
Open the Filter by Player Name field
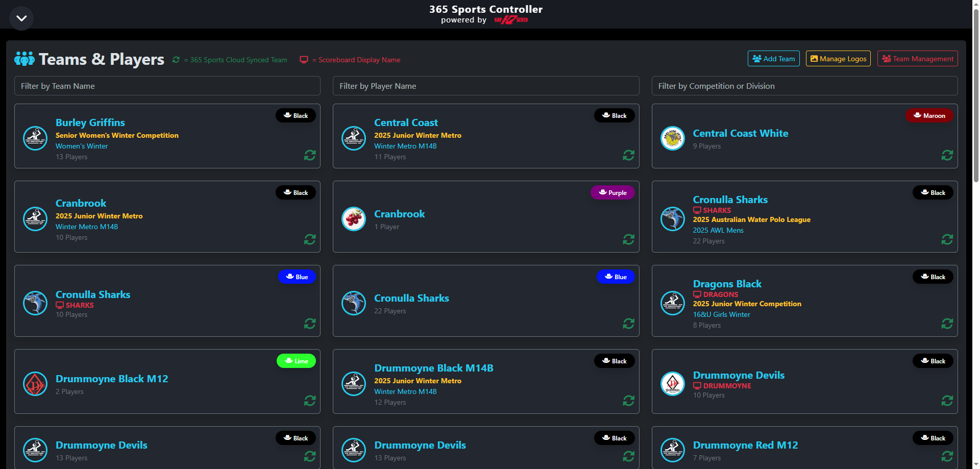485,86
